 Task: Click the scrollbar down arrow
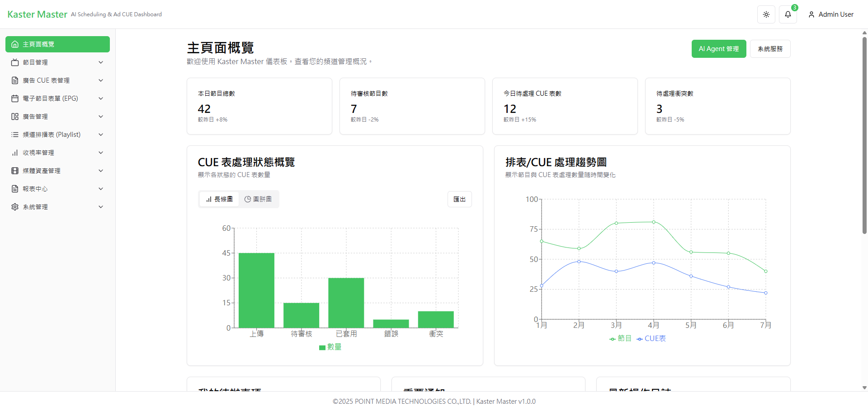click(x=864, y=388)
